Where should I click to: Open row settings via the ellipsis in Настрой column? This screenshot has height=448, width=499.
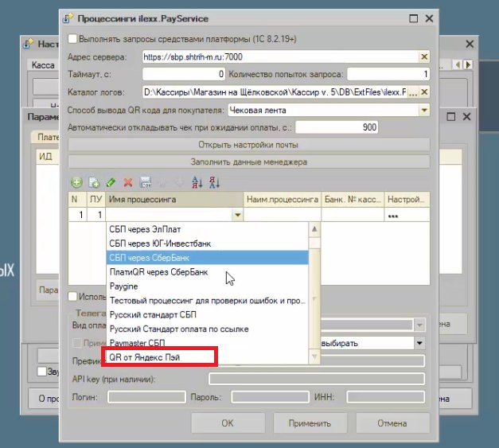[393, 216]
